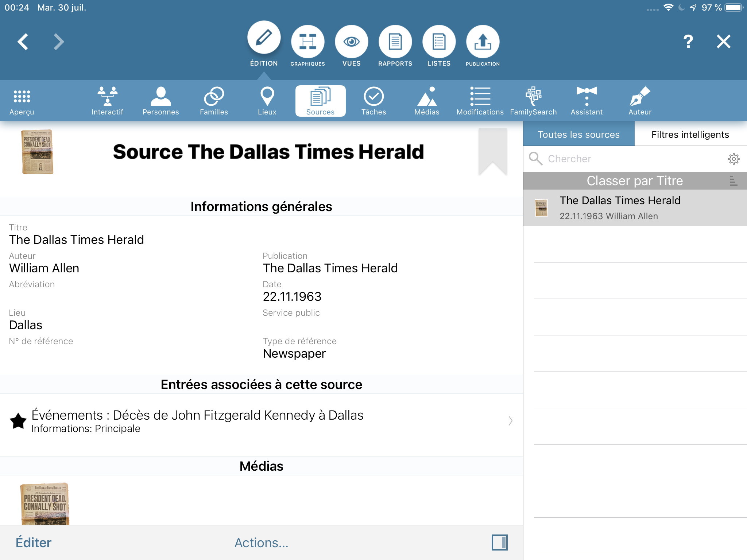Open the Interactif tree editor

coord(107,101)
